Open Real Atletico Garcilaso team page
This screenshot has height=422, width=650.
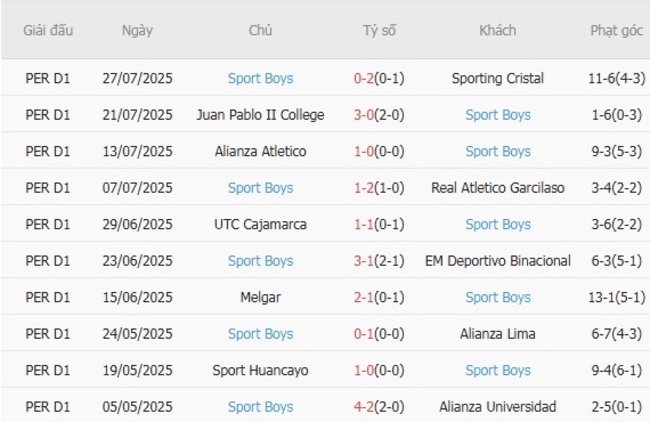[x=497, y=188]
